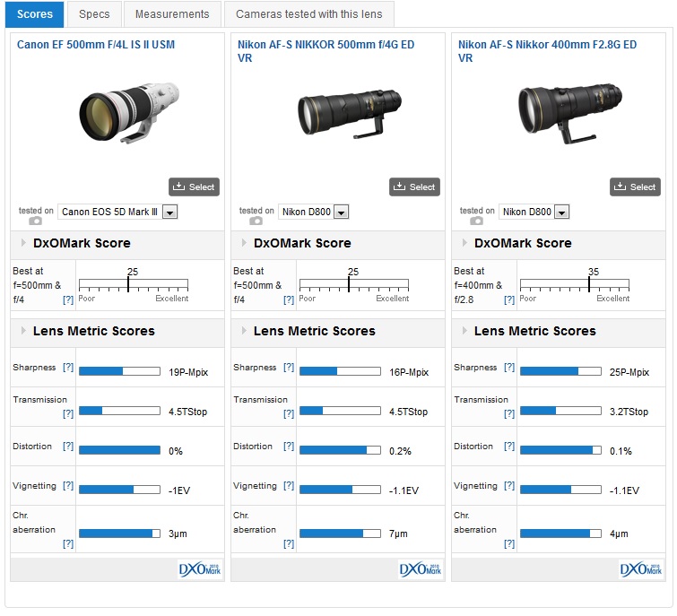Switch to the Specs tab

point(94,14)
